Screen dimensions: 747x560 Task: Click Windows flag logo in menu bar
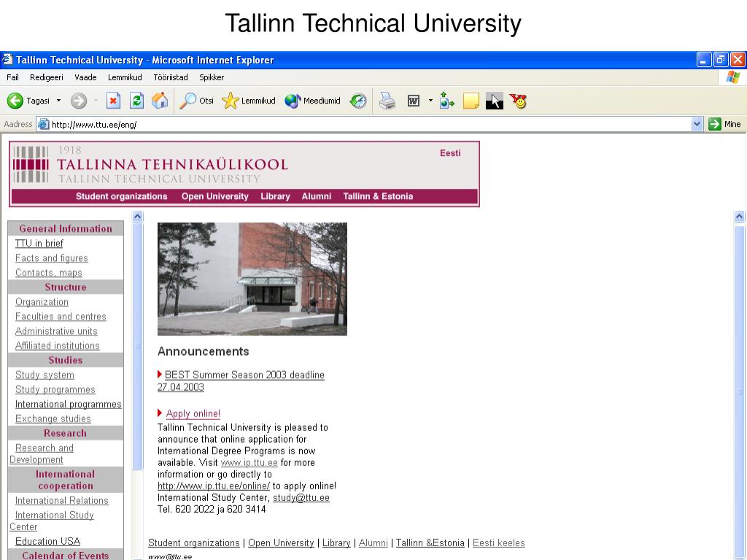732,77
